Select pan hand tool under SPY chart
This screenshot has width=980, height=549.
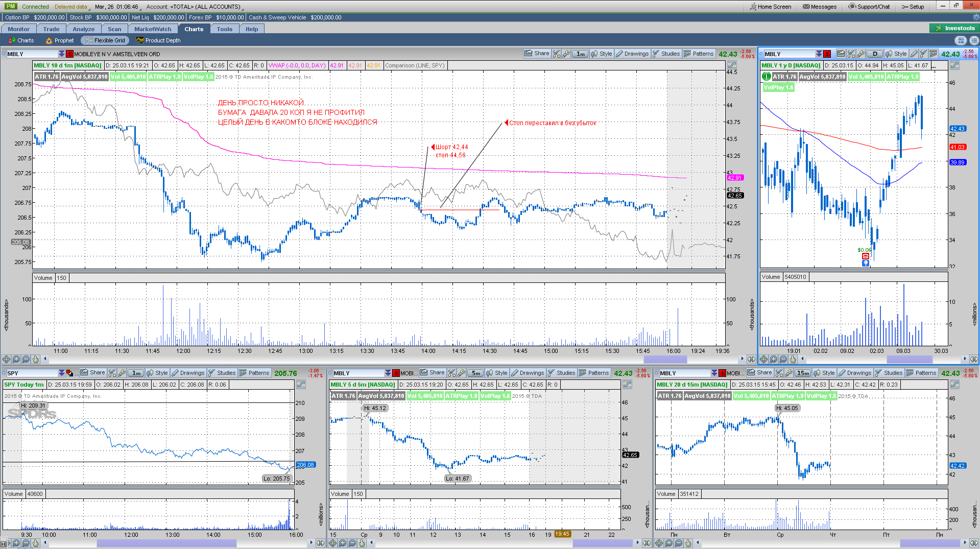point(36,543)
